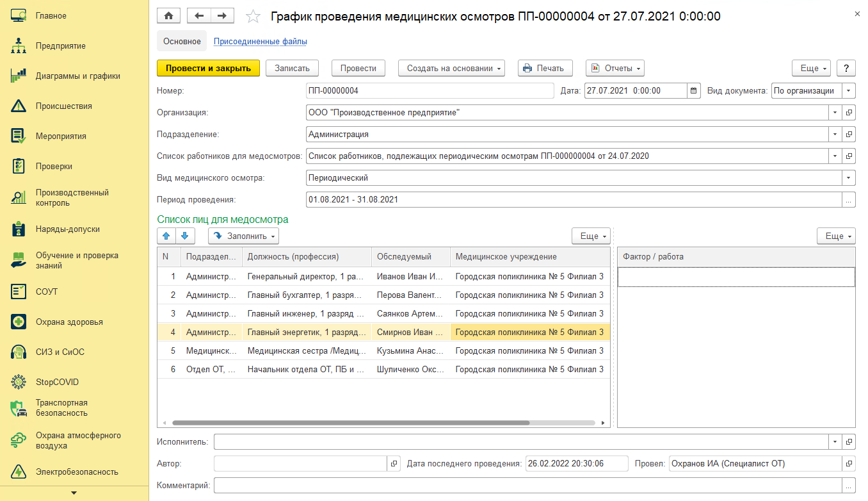Screen dimensions: 868x501
Task: Expand Создать на основании dropdown
Action: click(x=451, y=68)
